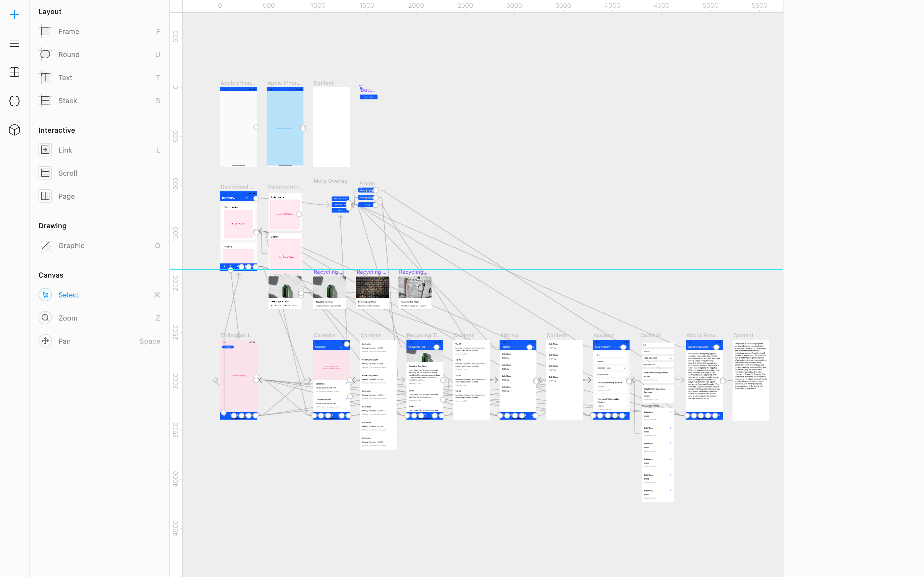Activate the Pan canvas tool
This screenshot has height=577, width=924.
[x=64, y=341]
